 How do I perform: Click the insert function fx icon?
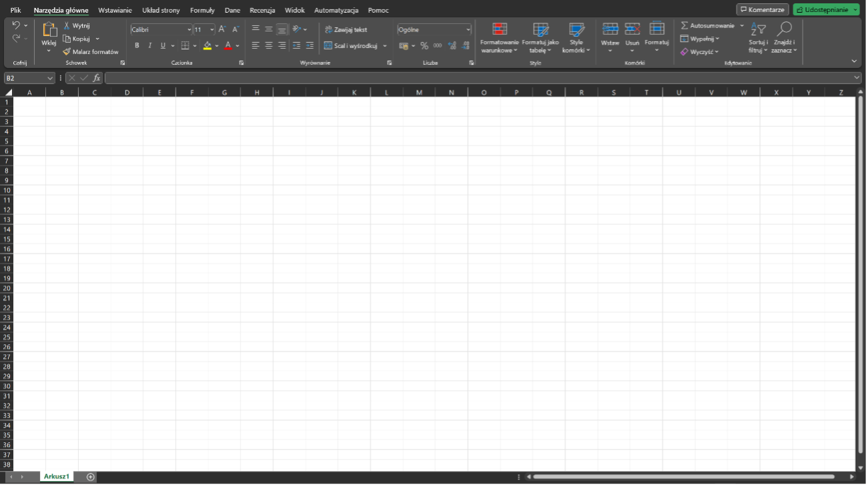[x=97, y=78]
